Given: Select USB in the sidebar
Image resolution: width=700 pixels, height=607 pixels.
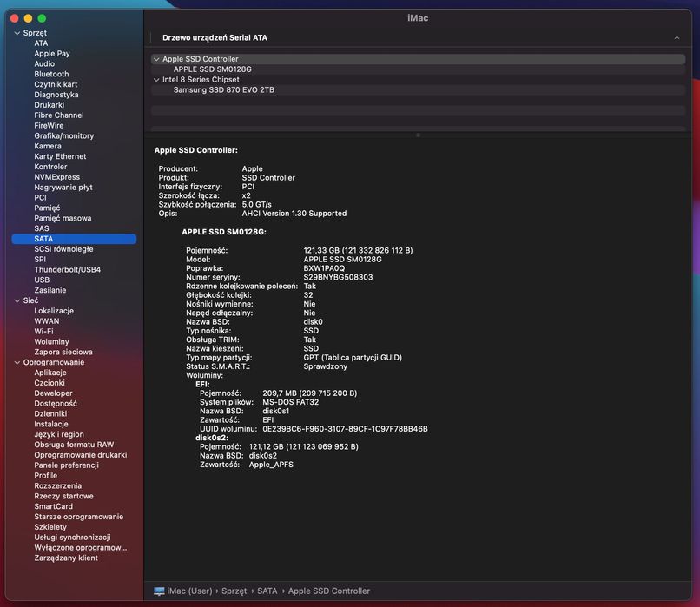Looking at the screenshot, I should pyautogui.click(x=42, y=280).
